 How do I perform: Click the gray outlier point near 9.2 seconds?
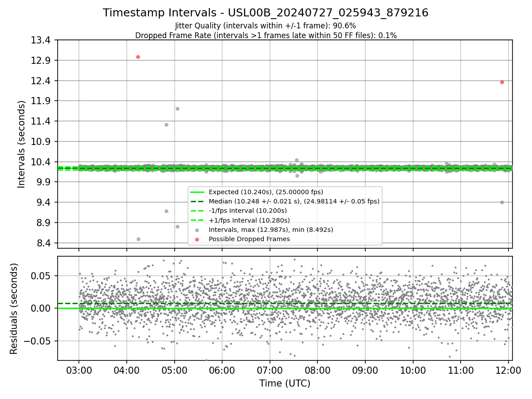tap(166, 211)
